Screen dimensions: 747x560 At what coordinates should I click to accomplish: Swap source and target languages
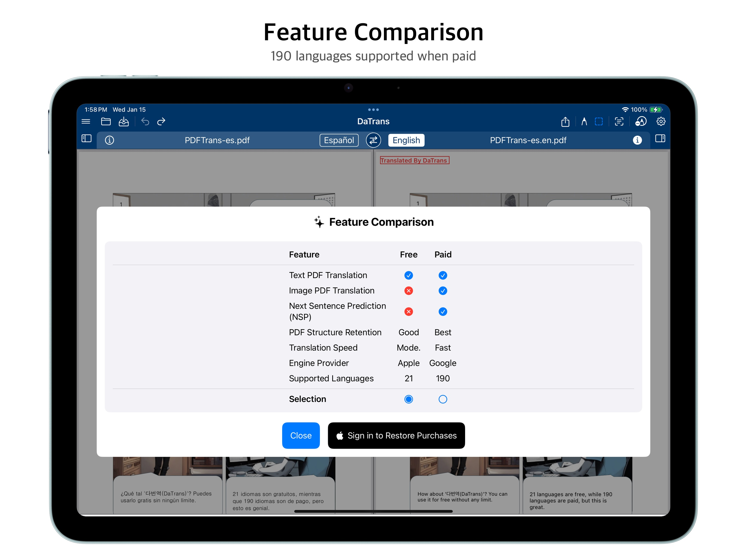click(373, 140)
